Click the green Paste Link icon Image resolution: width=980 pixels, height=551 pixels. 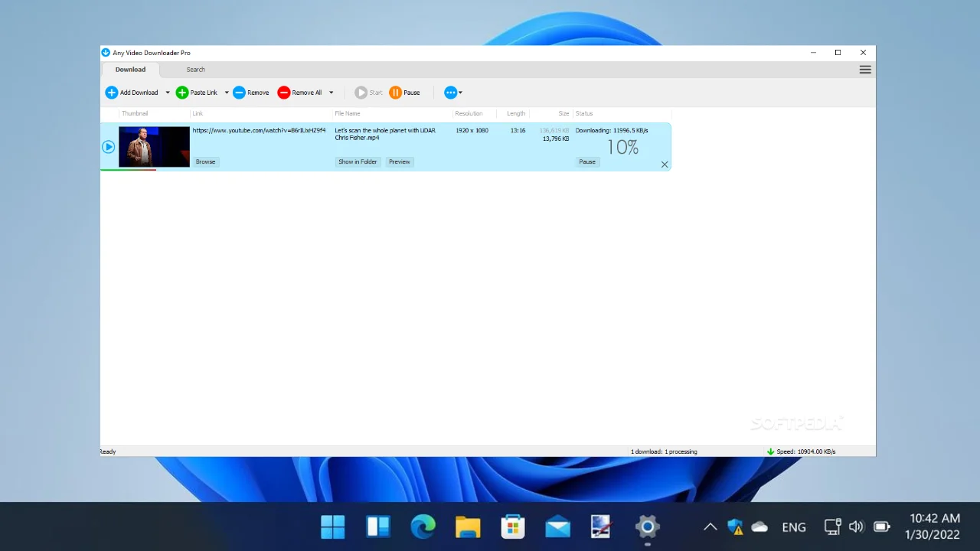point(182,93)
